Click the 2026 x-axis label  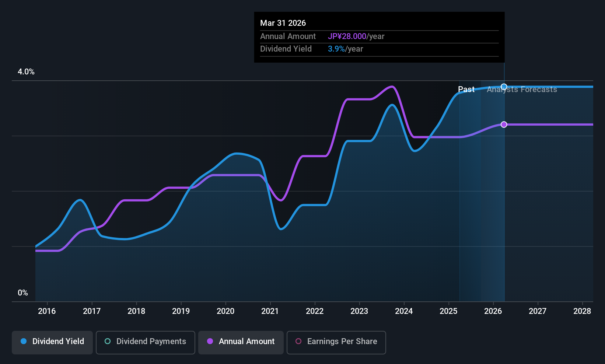pos(493,311)
